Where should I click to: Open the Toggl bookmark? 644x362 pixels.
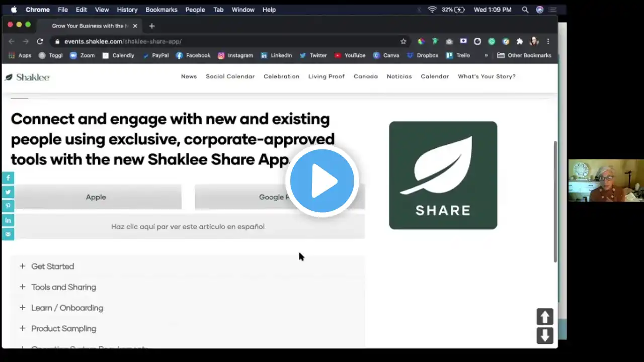point(51,55)
